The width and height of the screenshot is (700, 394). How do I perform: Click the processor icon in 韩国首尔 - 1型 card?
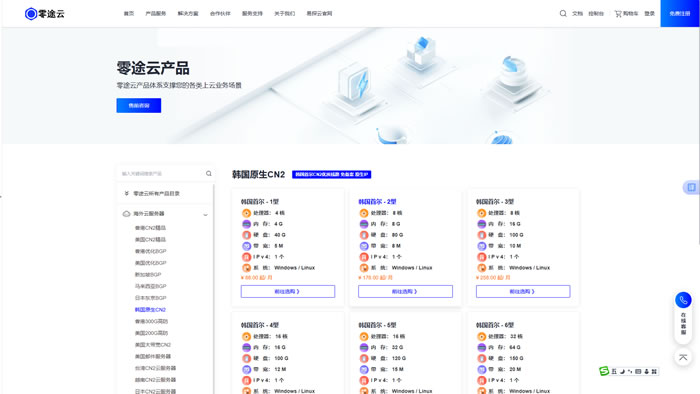tap(246, 213)
